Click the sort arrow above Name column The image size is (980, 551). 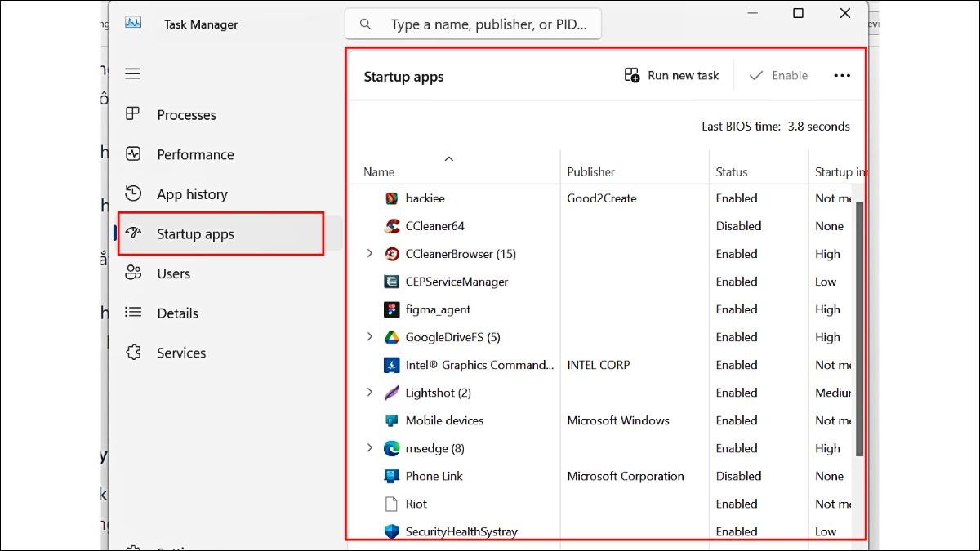[448, 158]
